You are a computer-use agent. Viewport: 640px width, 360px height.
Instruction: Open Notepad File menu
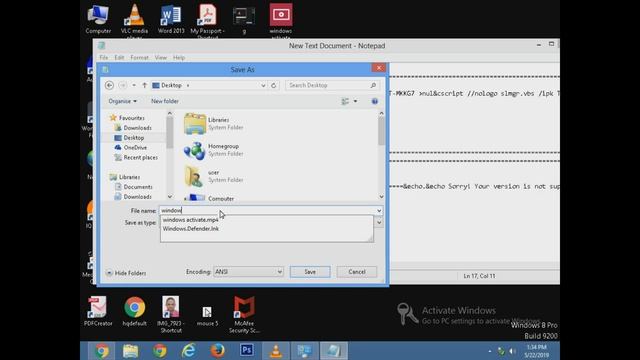(x=104, y=58)
